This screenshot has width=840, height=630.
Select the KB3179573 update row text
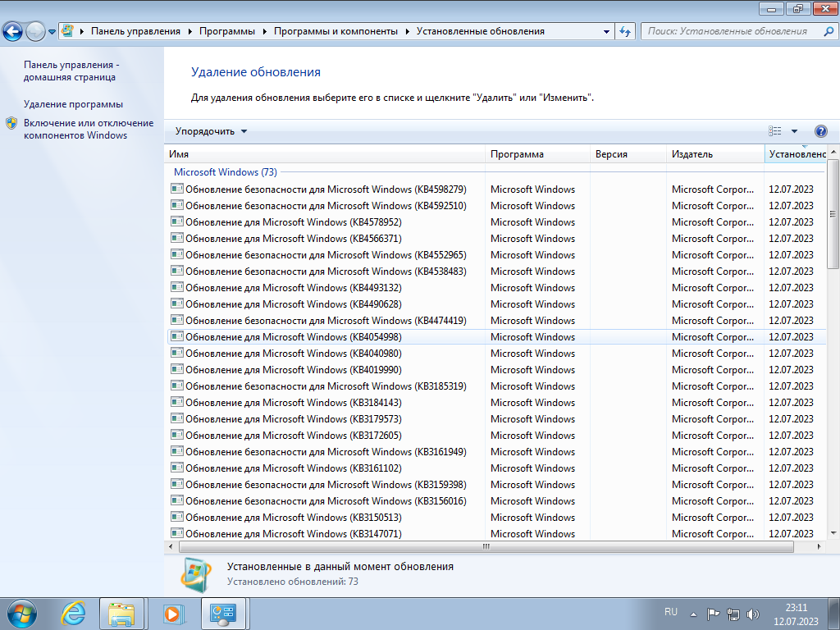(294, 419)
